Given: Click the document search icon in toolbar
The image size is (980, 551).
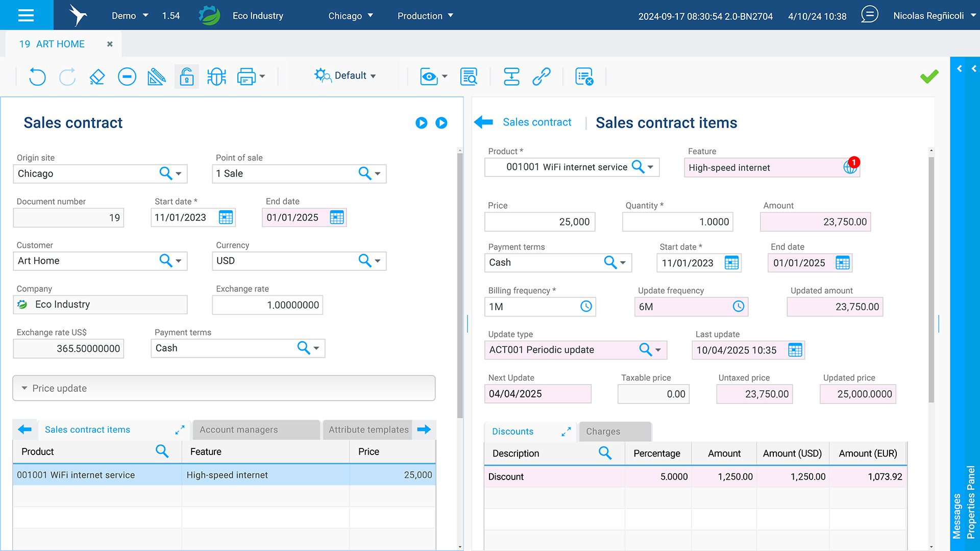Looking at the screenshot, I should pyautogui.click(x=469, y=77).
